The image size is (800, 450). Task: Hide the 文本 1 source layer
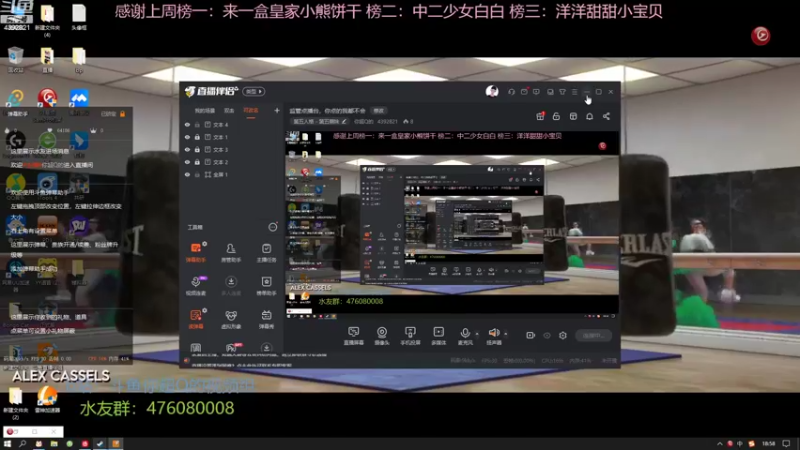[187, 137]
